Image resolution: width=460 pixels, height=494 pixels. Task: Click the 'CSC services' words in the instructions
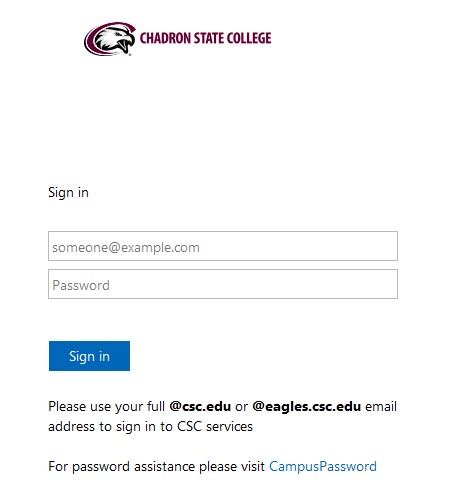215,427
